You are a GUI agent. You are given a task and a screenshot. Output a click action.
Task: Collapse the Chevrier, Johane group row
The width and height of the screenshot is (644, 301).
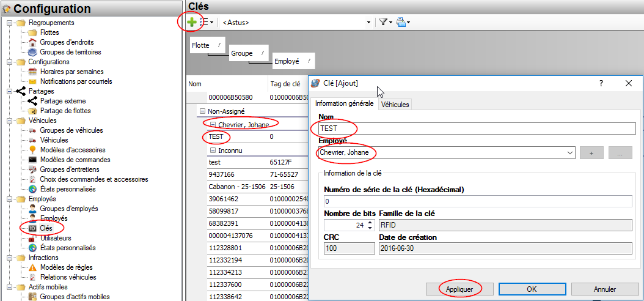pyautogui.click(x=213, y=124)
